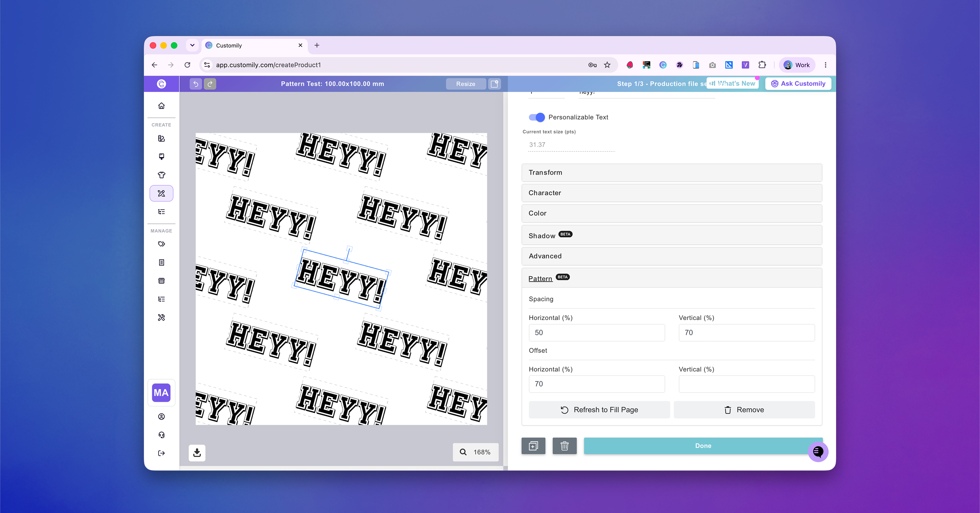Expand the Color section
The height and width of the screenshot is (513, 980).
pos(672,213)
